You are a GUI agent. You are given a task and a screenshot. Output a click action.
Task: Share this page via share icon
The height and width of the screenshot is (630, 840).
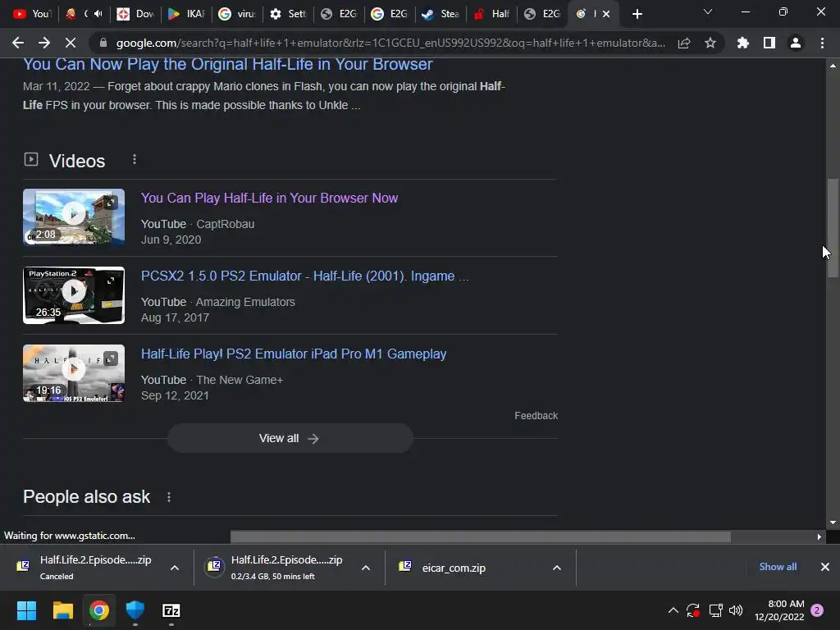684,43
